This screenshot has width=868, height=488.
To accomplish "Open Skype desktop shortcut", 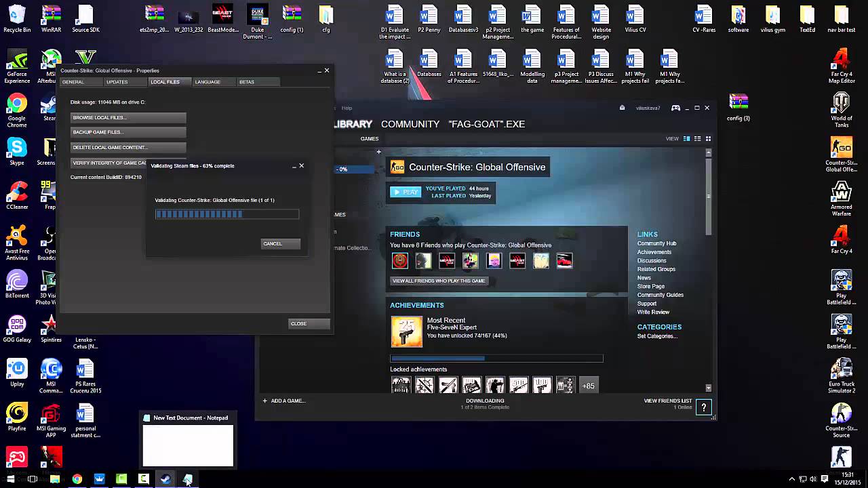I will pyautogui.click(x=17, y=151).
